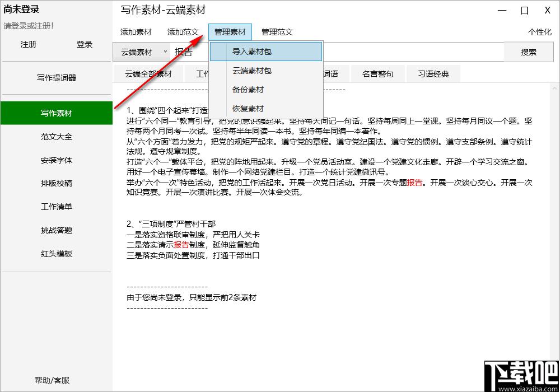This screenshot has width=560, height=392.
Task: Click line 一是落实资格联审制度，严把用人关卡
Action: click(x=193, y=235)
